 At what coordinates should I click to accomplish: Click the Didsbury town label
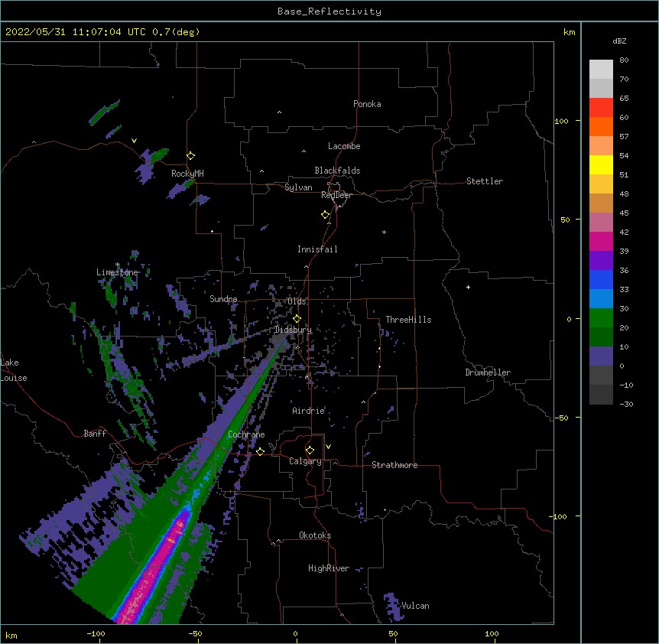tap(294, 330)
